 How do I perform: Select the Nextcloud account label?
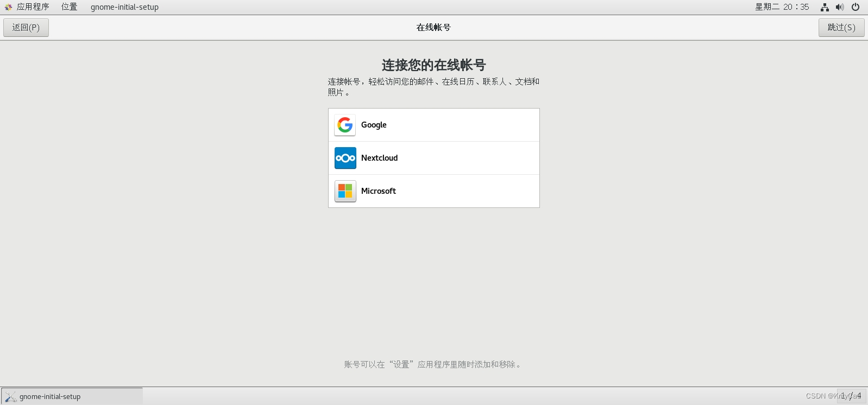click(379, 158)
